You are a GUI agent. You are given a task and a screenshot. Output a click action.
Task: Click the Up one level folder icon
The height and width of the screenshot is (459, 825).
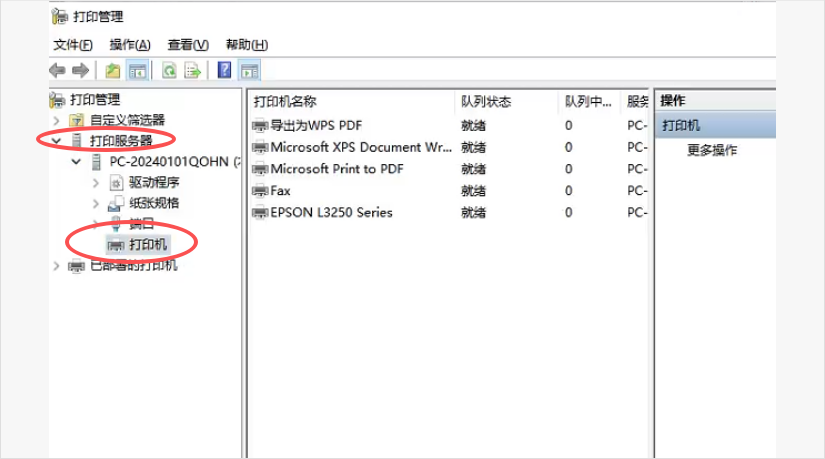pyautogui.click(x=113, y=71)
